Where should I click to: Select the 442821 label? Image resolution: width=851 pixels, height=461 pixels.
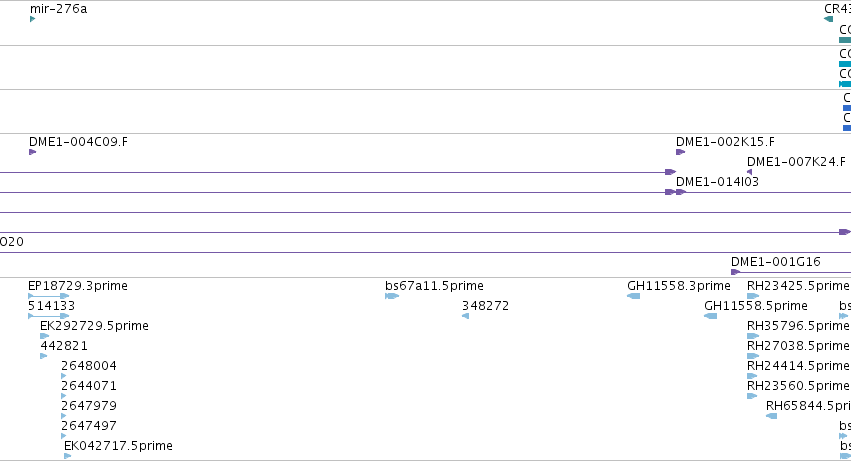coord(64,346)
